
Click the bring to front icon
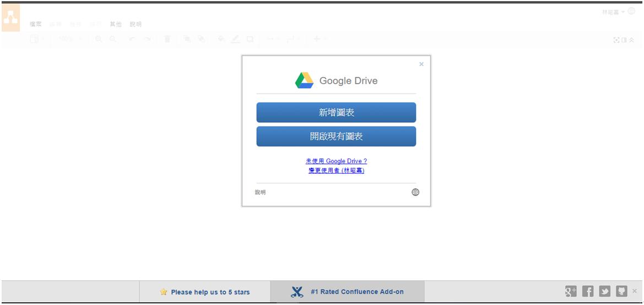click(x=187, y=39)
